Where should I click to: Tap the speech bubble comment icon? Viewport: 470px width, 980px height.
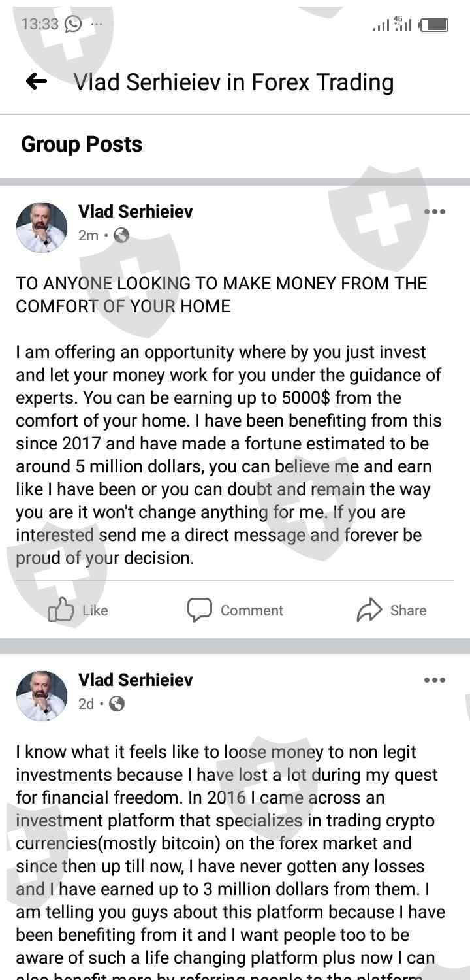(200, 610)
